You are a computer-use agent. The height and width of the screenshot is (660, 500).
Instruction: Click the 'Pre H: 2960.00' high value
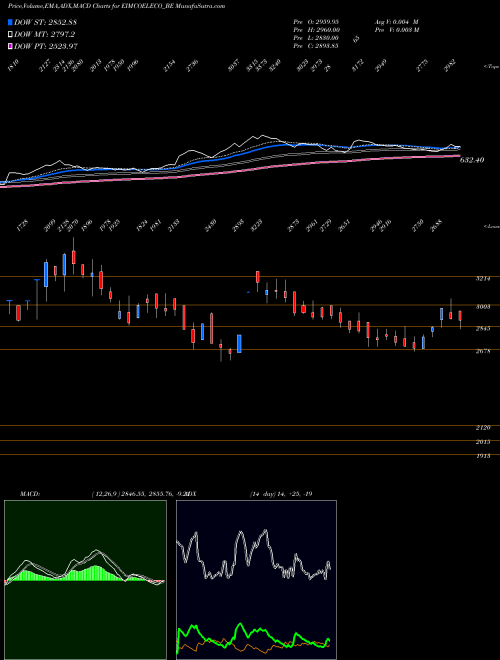point(316,30)
